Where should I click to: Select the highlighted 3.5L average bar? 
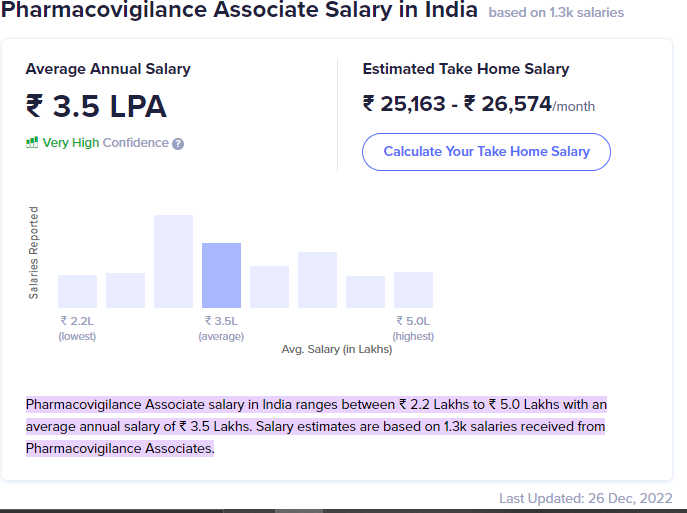tap(221, 275)
